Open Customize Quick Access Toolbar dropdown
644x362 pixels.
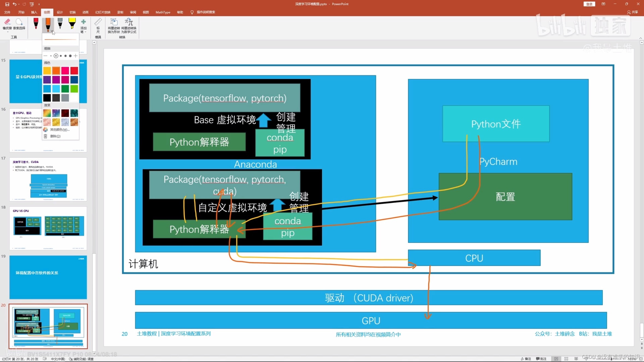39,4
